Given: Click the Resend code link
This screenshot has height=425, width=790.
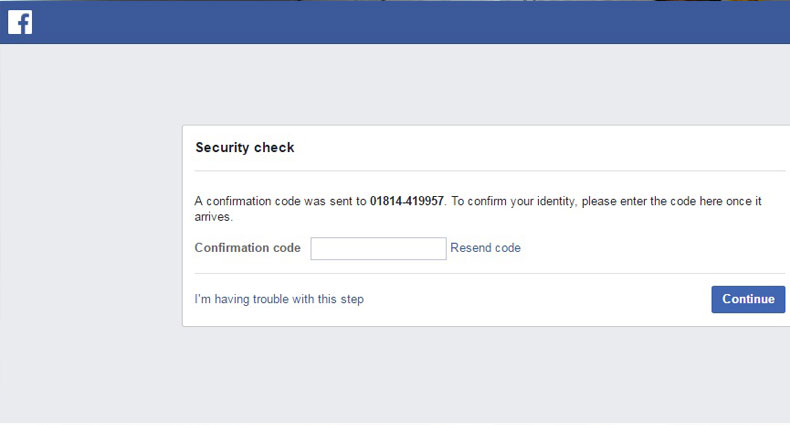Looking at the screenshot, I should click(485, 248).
